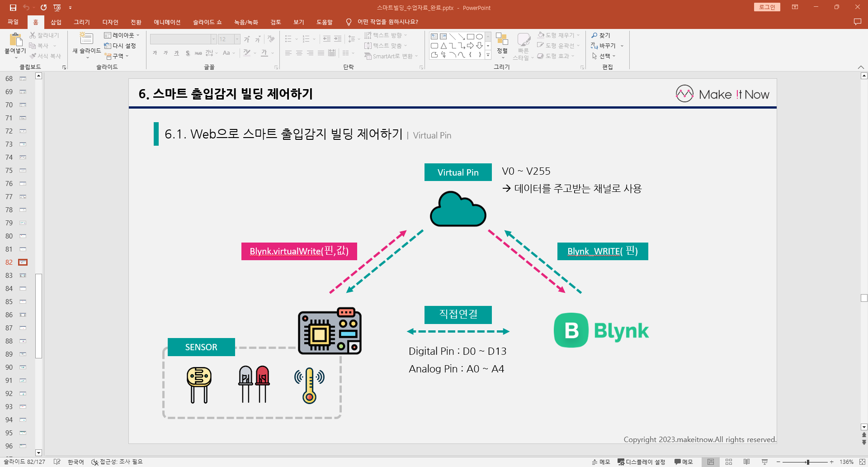Click the ribbon display options icon in the title bar
The image size is (868, 467).
795,7
